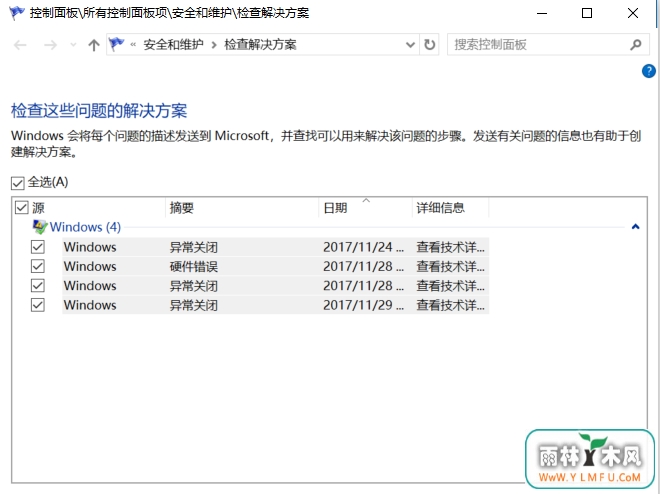Viewport: 660px width, 494px height.
Task: Uncheck the 硬件错误 row checkbox
Action: click(x=38, y=266)
